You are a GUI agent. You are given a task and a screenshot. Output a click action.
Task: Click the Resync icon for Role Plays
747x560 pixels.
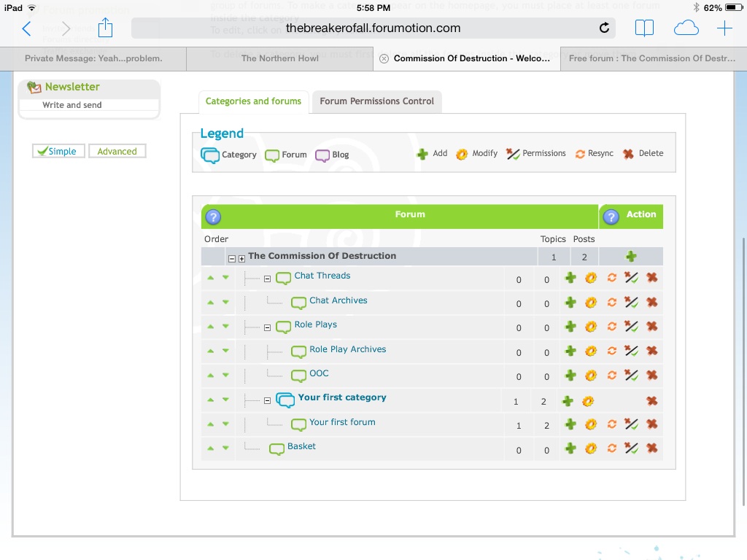pyautogui.click(x=612, y=327)
